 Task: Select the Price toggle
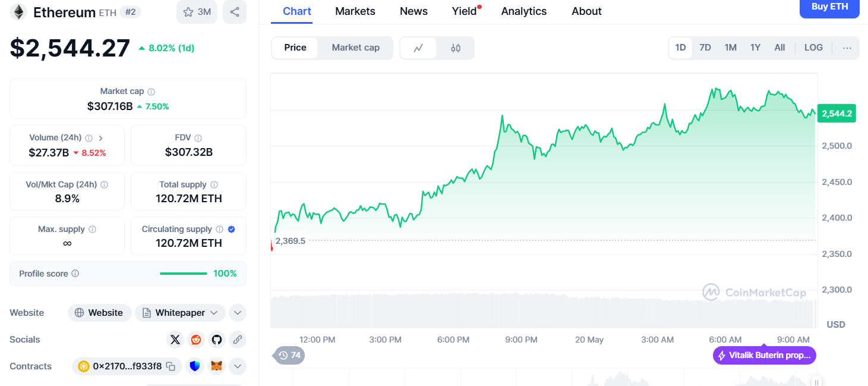coord(295,48)
